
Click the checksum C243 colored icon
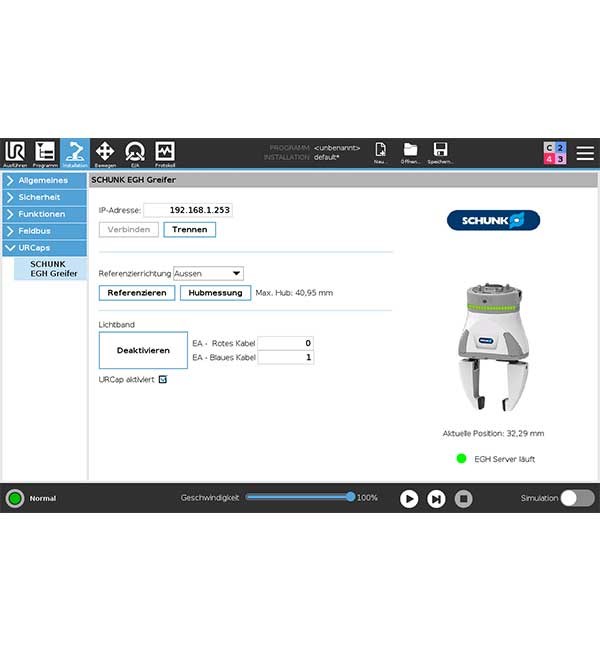(554, 153)
